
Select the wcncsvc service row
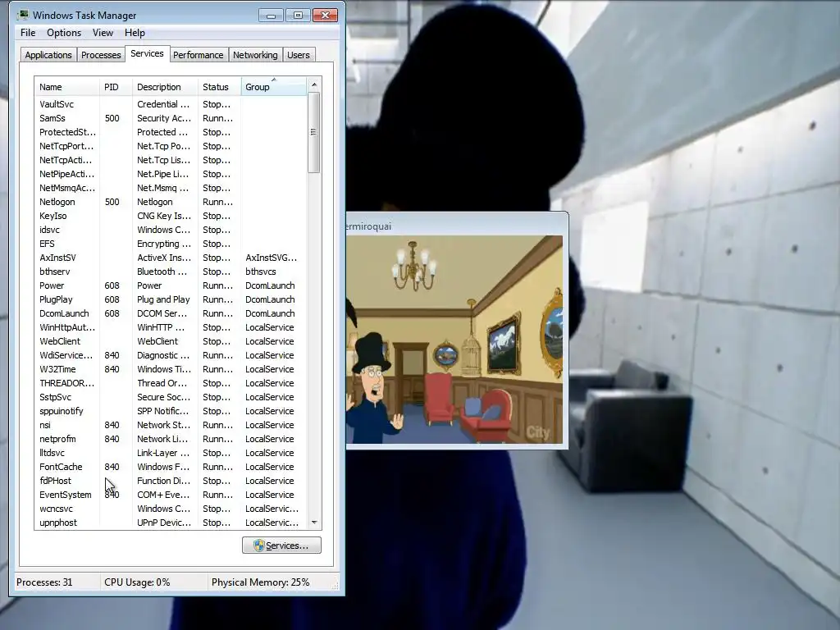point(171,508)
